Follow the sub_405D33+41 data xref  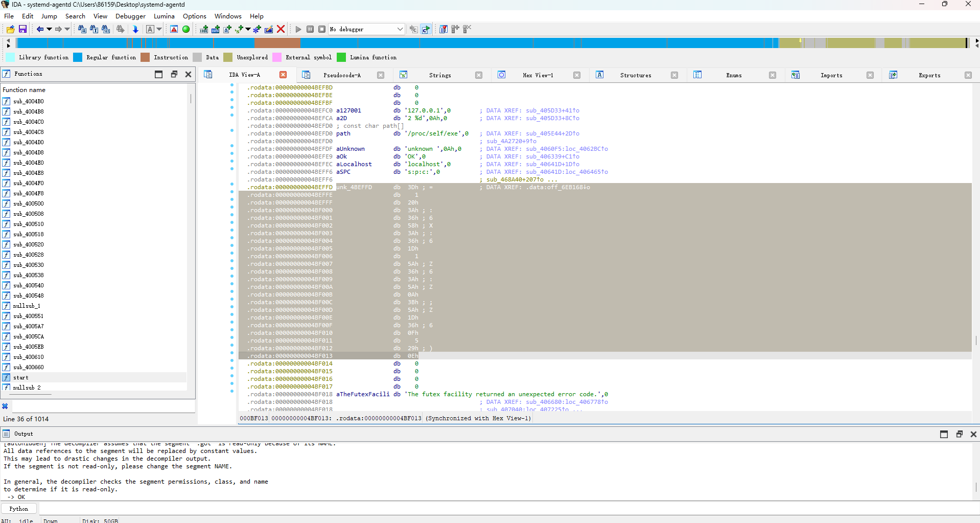tap(552, 110)
